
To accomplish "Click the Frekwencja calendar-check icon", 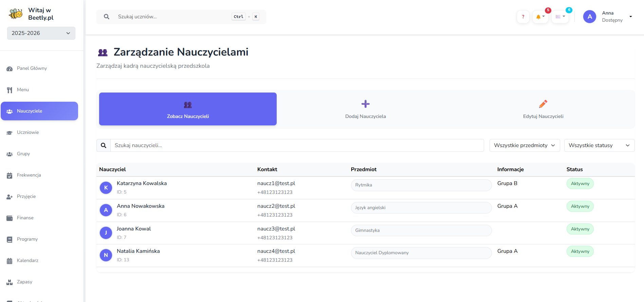I will tap(10, 175).
